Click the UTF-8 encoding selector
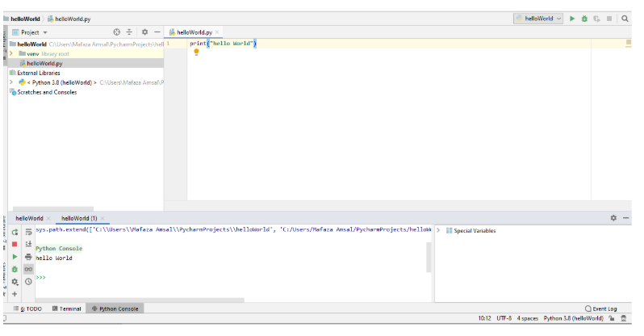The image size is (644, 336). click(504, 318)
